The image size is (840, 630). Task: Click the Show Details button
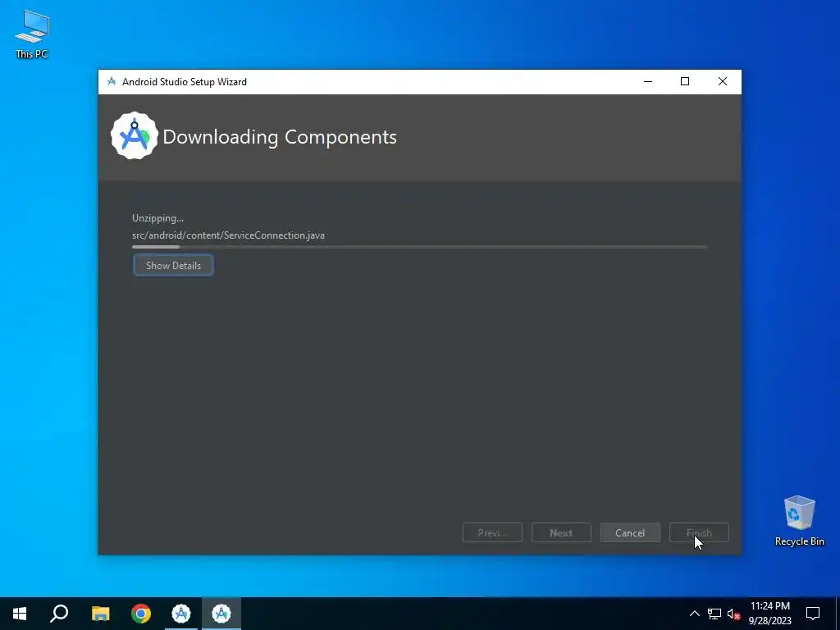point(173,265)
